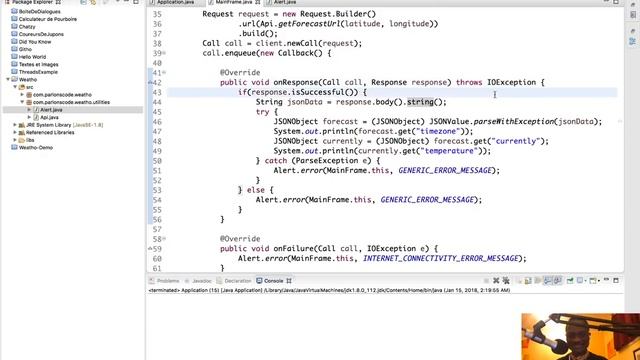Toggle Pin Console button
The width and height of the screenshot is (640, 360).
coord(570,280)
